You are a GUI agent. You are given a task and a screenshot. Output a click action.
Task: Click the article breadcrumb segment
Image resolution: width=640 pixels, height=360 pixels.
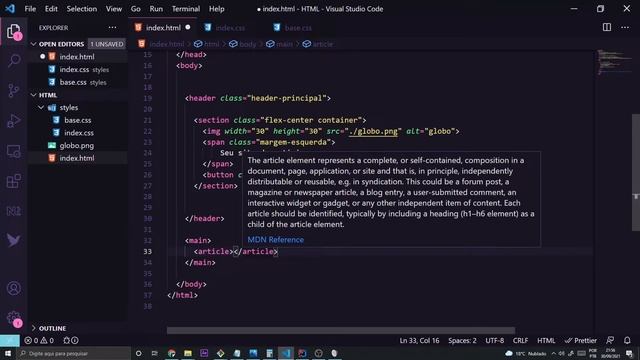pyautogui.click(x=318, y=44)
